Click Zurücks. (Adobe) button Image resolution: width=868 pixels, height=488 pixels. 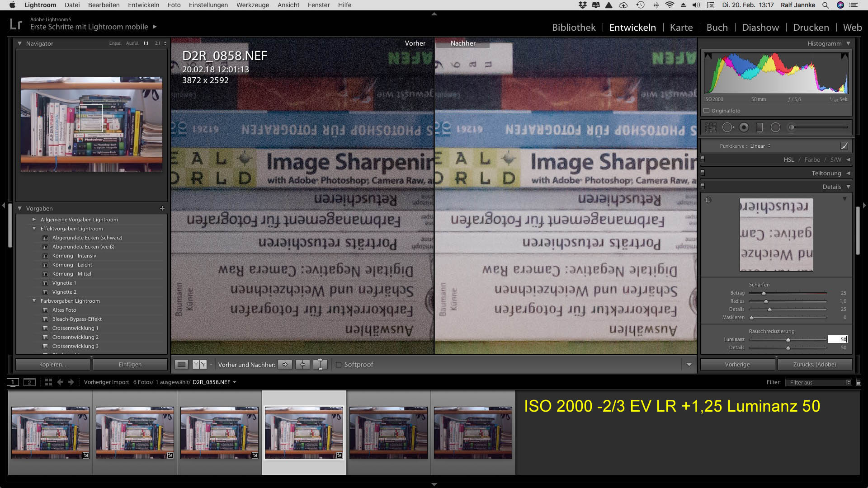tap(815, 365)
